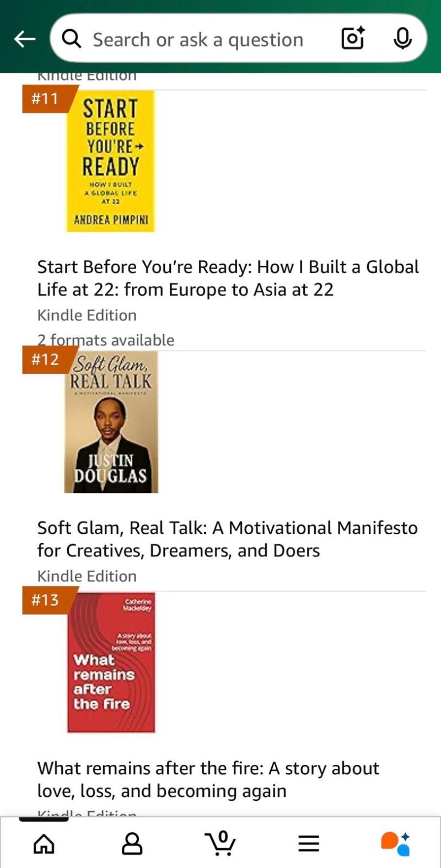Open the Start Before You're Ready book cover
This screenshot has height=868, width=441.
pyautogui.click(x=111, y=161)
